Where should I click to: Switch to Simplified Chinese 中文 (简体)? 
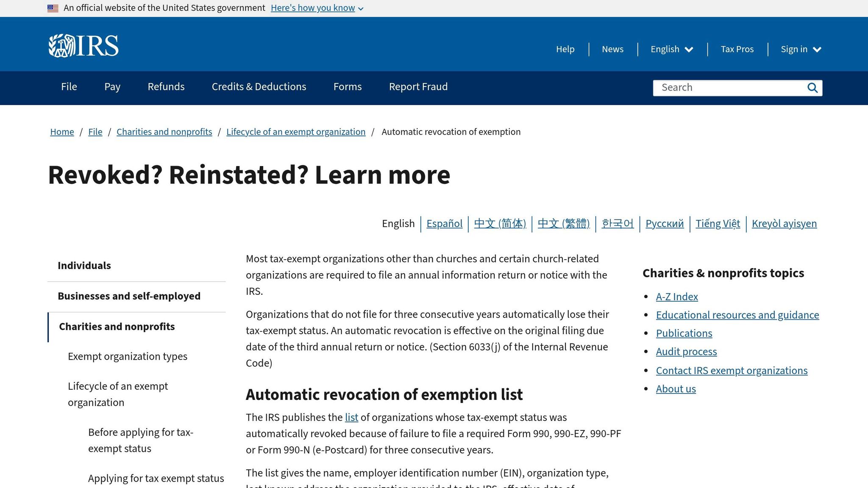point(500,224)
